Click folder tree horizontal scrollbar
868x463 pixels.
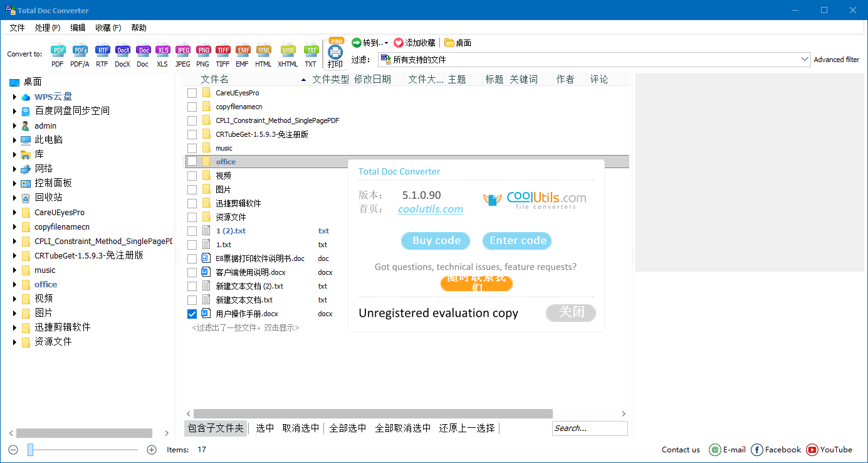point(84,433)
